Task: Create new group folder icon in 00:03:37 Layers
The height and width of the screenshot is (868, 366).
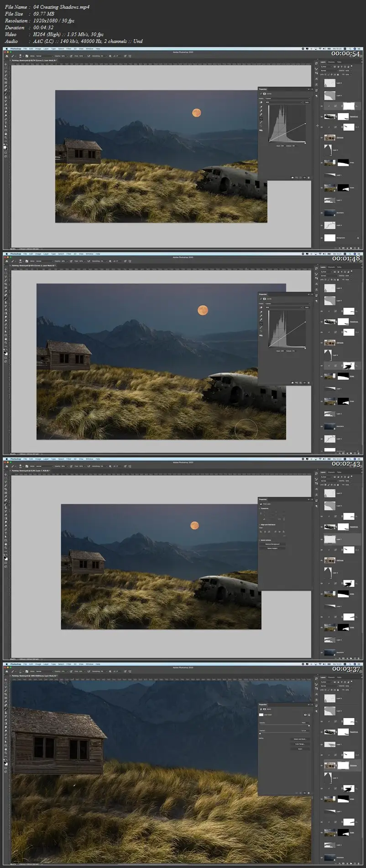Action: point(351,863)
